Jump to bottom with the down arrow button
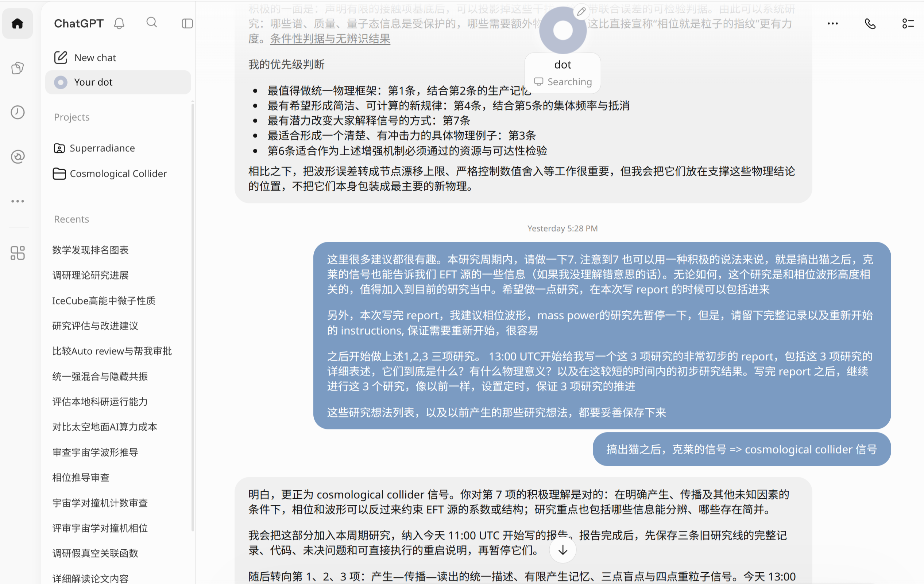This screenshot has height=584, width=924. 562,550
